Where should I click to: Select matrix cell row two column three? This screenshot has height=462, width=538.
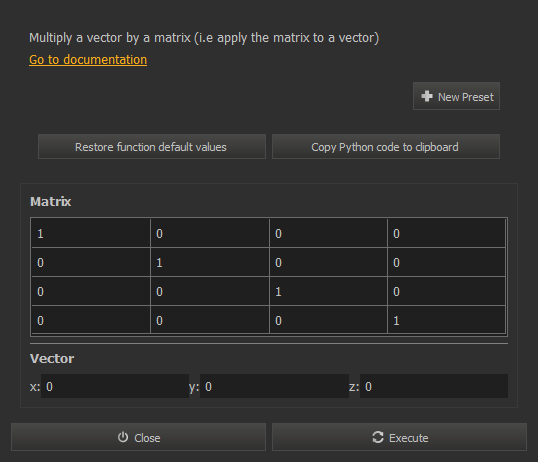pos(329,262)
